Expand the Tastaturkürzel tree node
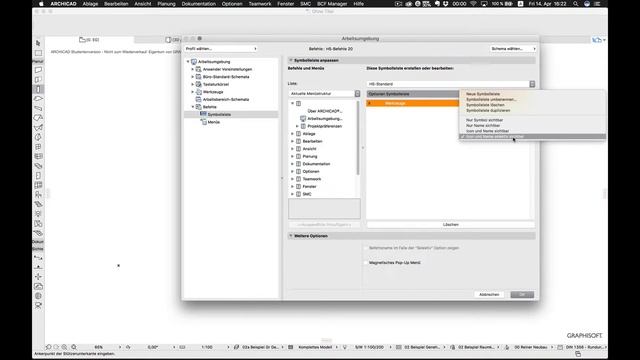The width and height of the screenshot is (640, 360). point(193,84)
